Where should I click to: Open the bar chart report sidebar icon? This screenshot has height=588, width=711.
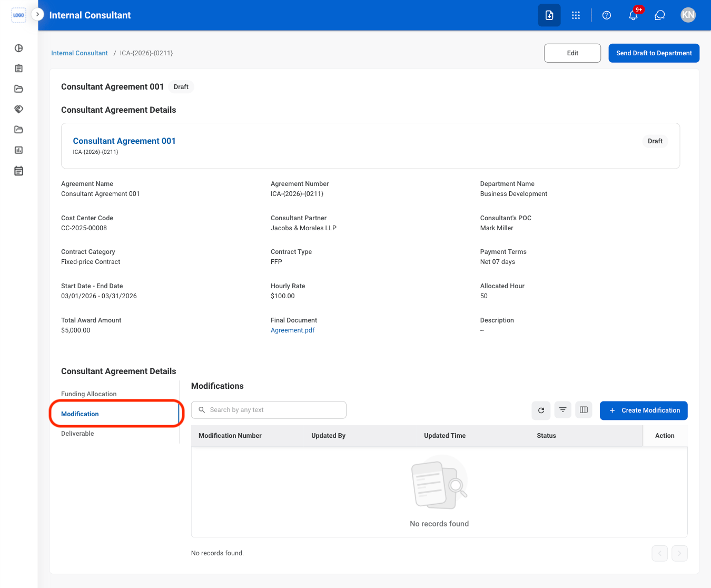[18, 150]
